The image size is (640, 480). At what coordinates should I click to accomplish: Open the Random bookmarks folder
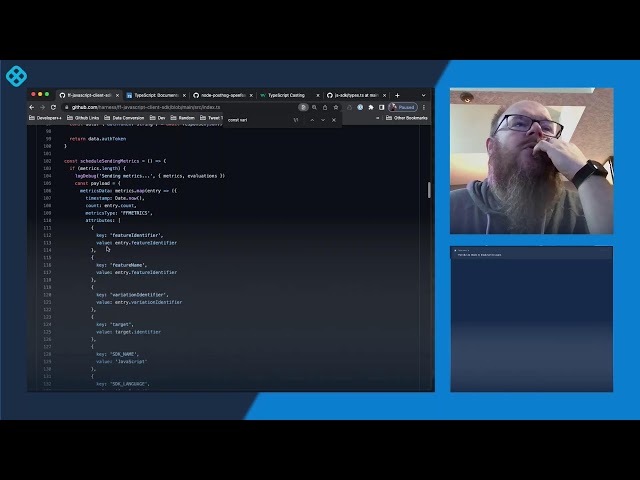click(183, 118)
